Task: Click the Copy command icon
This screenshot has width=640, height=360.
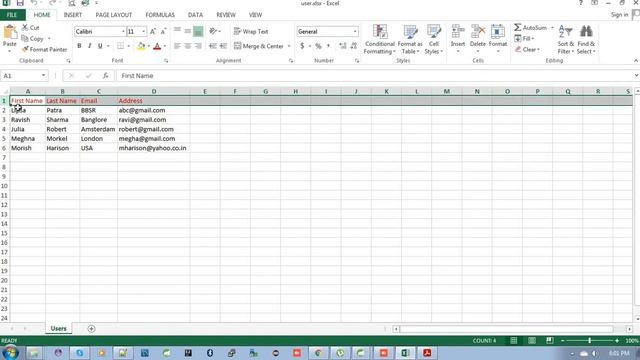Action: [25, 38]
